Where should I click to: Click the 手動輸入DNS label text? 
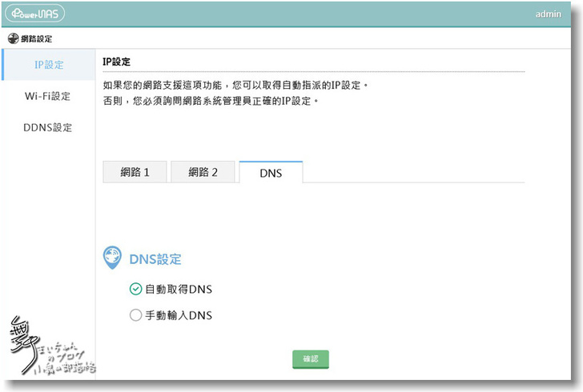(x=179, y=315)
